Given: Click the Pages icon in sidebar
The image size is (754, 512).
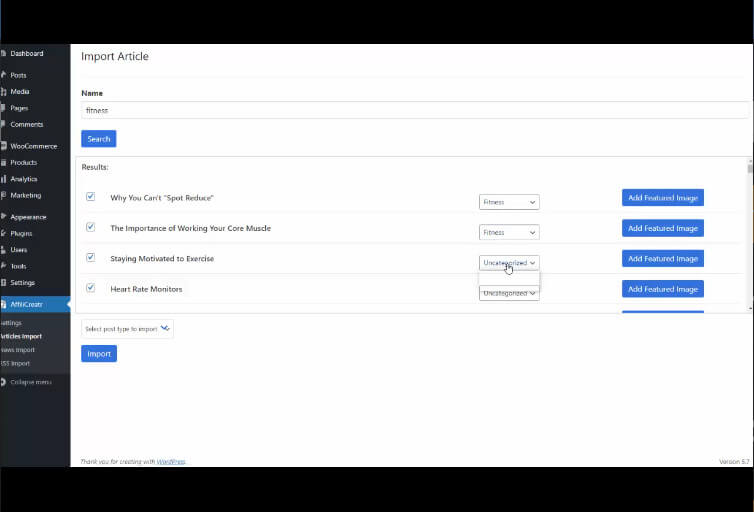Looking at the screenshot, I should (3, 108).
